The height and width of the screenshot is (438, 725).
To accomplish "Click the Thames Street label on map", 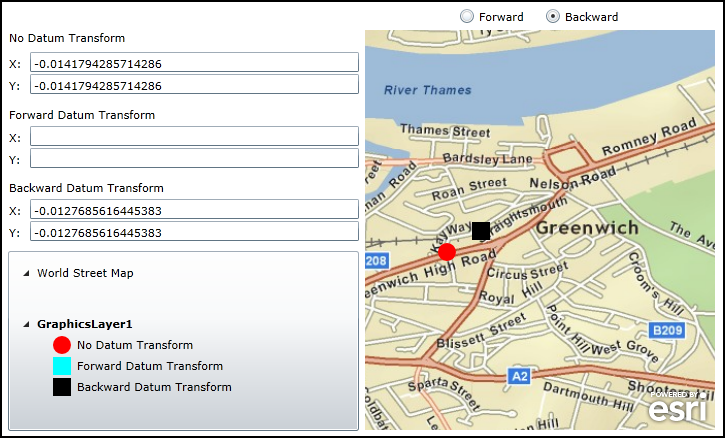I will point(445,130).
